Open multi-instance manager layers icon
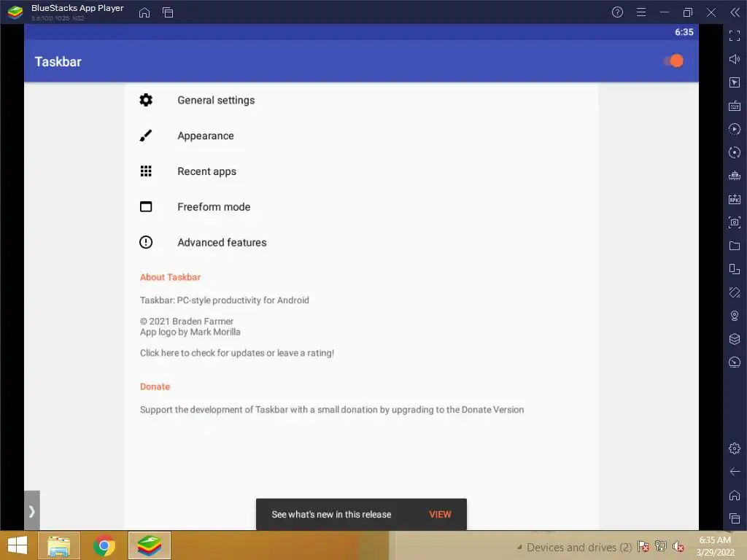747x560 pixels. [x=735, y=339]
